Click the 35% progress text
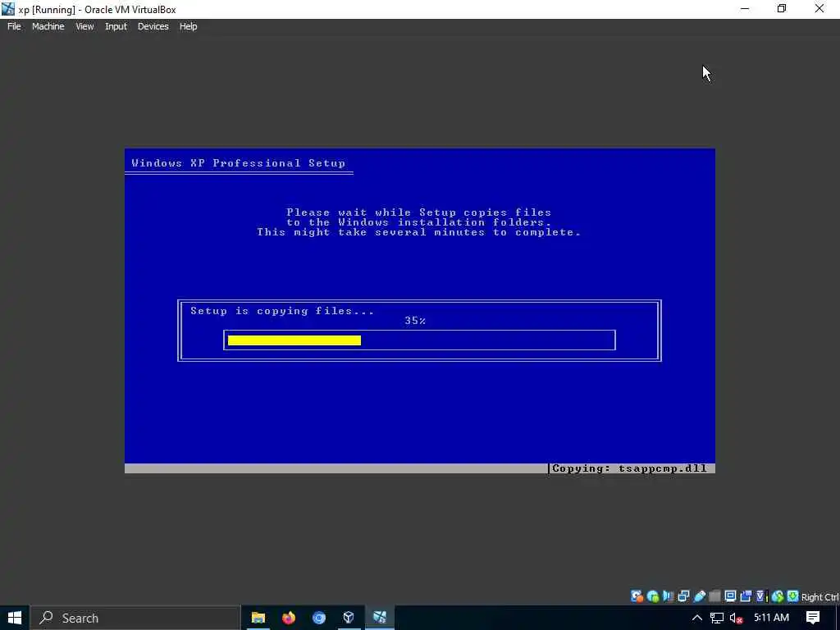This screenshot has height=630, width=840. point(415,321)
